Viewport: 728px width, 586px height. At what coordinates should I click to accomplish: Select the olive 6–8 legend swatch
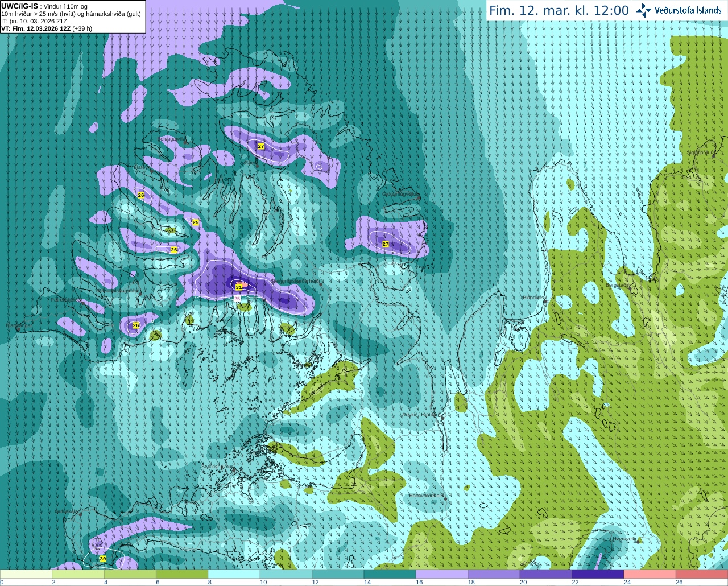[182, 574]
